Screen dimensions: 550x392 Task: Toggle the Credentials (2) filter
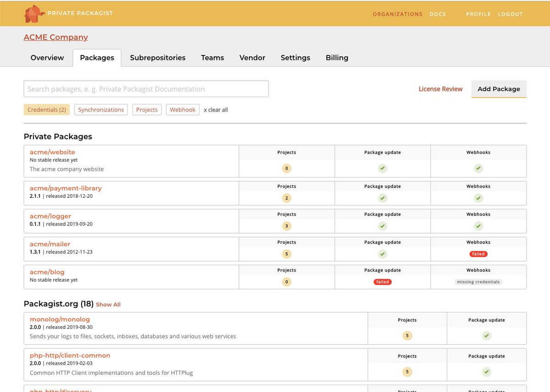pyautogui.click(x=47, y=110)
